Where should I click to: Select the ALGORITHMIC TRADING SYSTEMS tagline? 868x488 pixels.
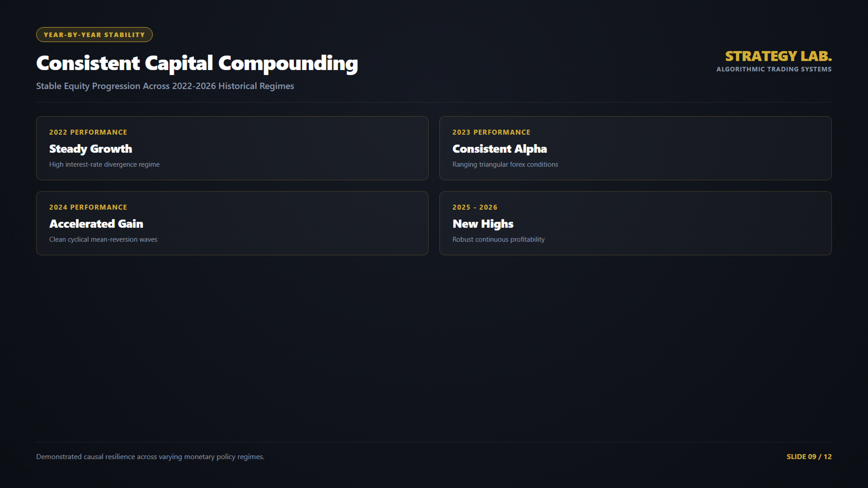click(x=774, y=69)
